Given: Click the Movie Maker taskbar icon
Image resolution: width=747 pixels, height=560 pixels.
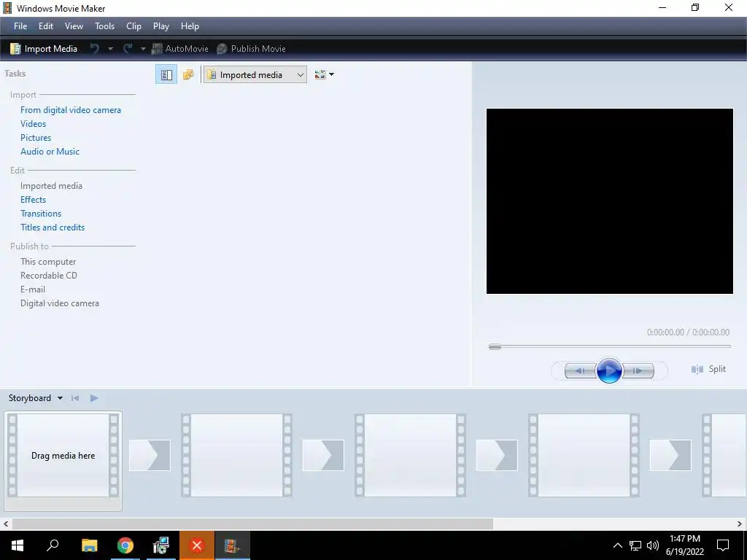Looking at the screenshot, I should 232,545.
